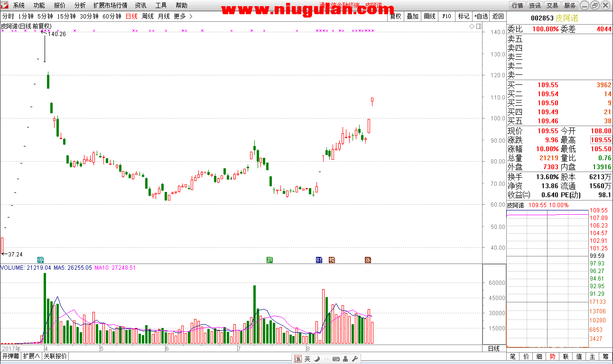
Task: Switch to the 联 tab in the side panel
Action: (566, 356)
